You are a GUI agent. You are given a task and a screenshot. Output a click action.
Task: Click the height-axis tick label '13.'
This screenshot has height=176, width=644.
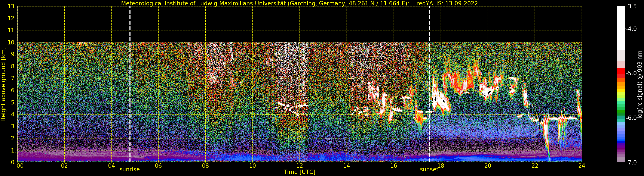pos(12,6)
